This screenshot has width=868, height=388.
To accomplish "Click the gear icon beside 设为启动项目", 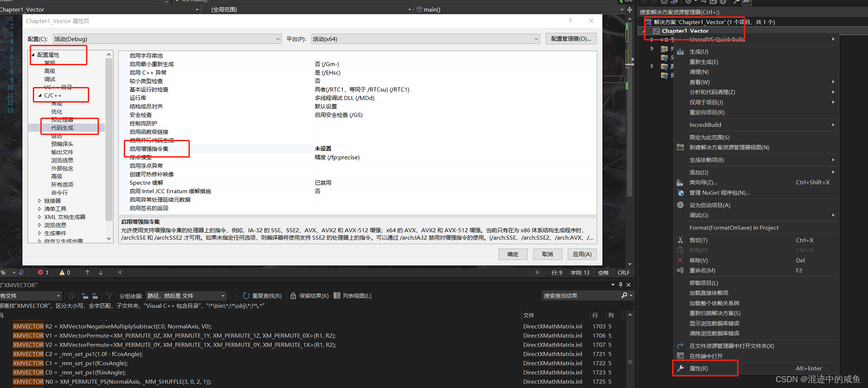I will pyautogui.click(x=680, y=205).
